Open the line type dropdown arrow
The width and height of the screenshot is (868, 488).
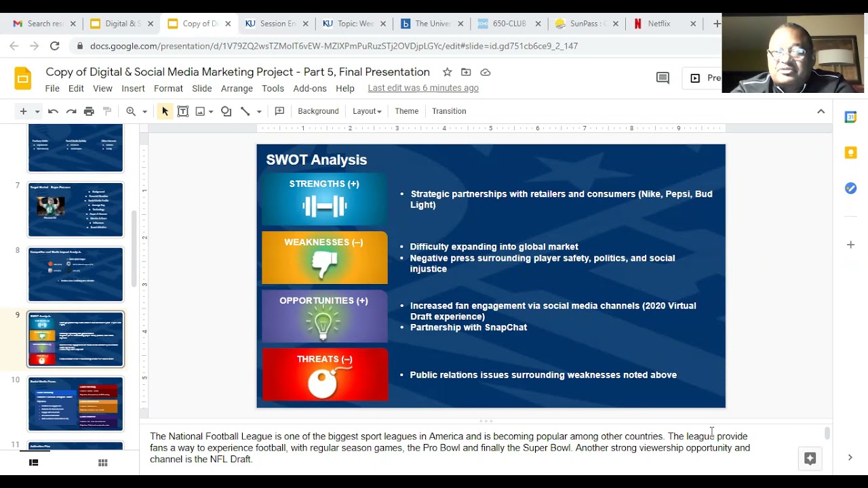tap(258, 112)
